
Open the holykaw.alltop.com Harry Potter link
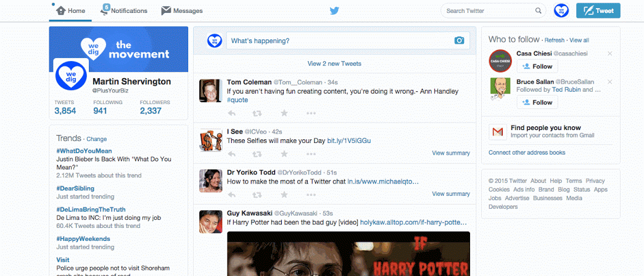coord(413,222)
